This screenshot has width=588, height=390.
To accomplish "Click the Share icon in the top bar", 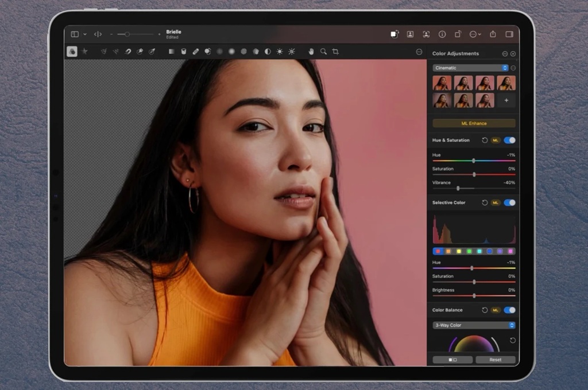I will [x=493, y=34].
